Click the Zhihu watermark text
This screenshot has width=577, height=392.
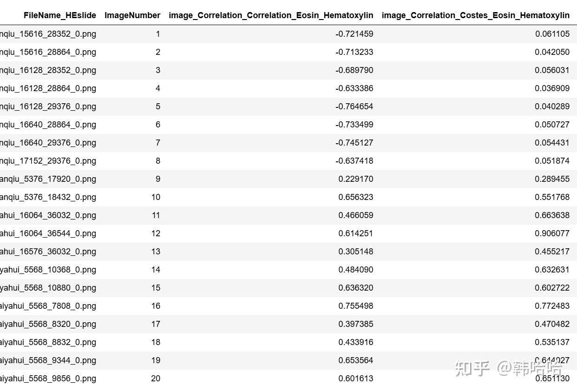[509, 368]
